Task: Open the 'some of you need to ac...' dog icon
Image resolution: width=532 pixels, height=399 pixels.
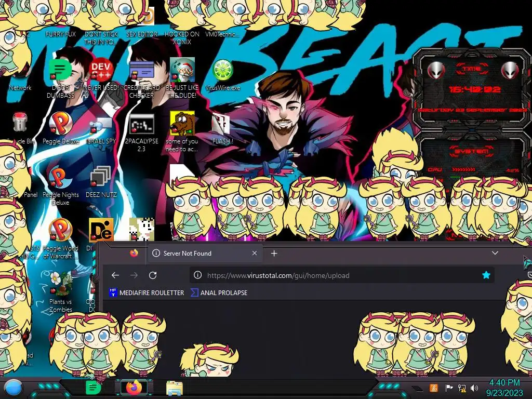Action: point(182,123)
